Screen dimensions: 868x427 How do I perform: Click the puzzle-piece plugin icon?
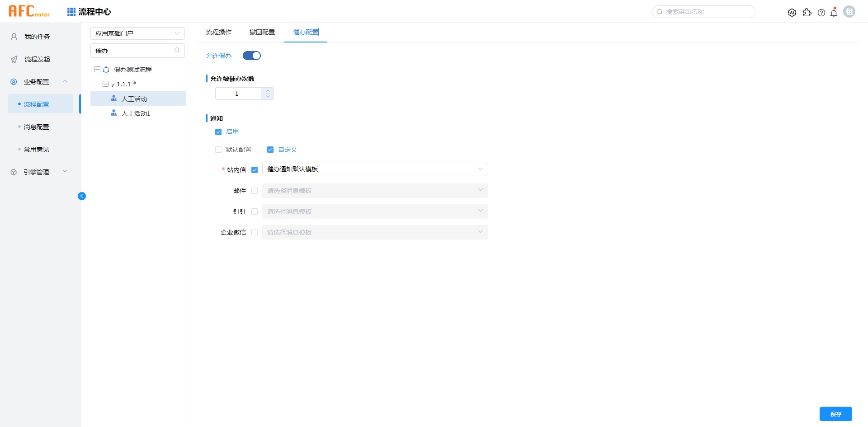tap(807, 13)
